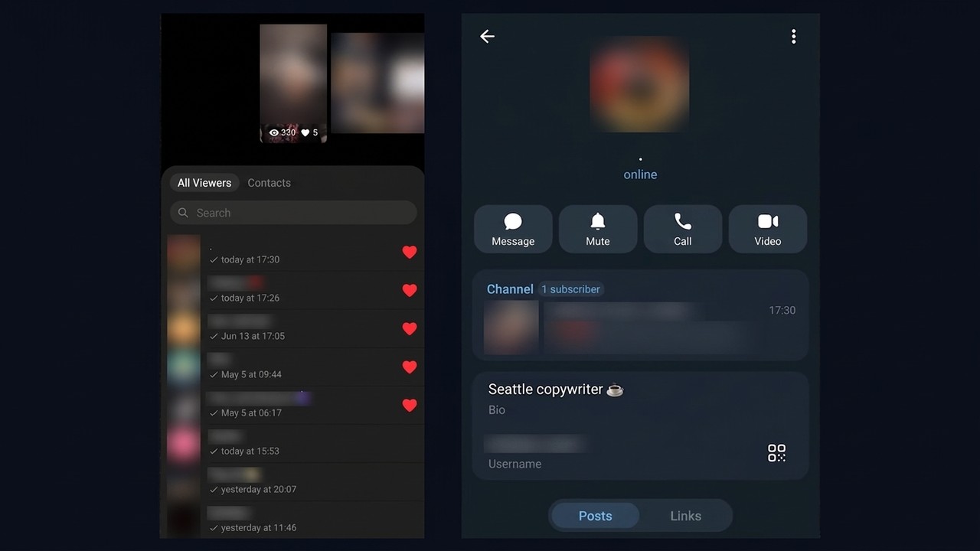
Task: Mute notifications with the bell button
Action: click(598, 229)
